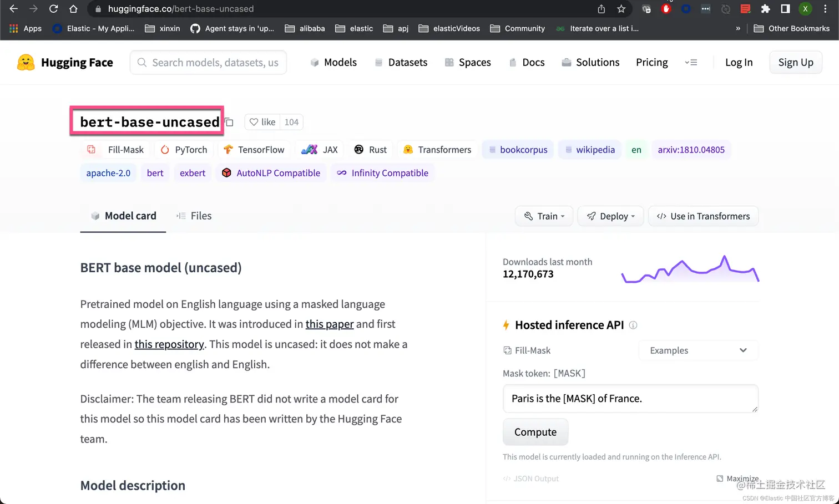Open Chrome's three-dot menu
The height and width of the screenshot is (504, 839).
[825, 9]
